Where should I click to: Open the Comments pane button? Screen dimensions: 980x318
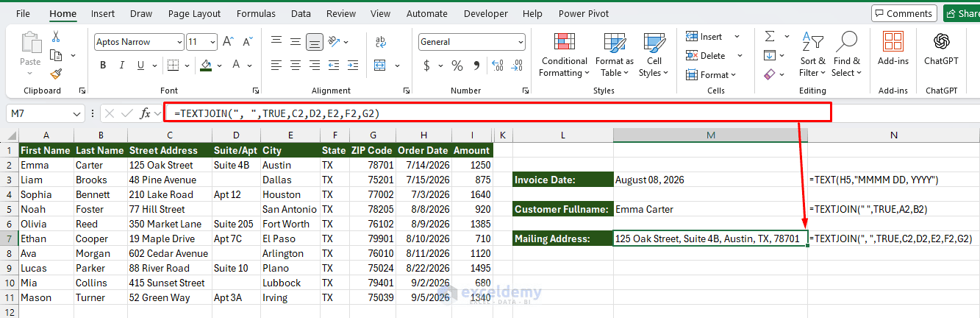tap(904, 13)
